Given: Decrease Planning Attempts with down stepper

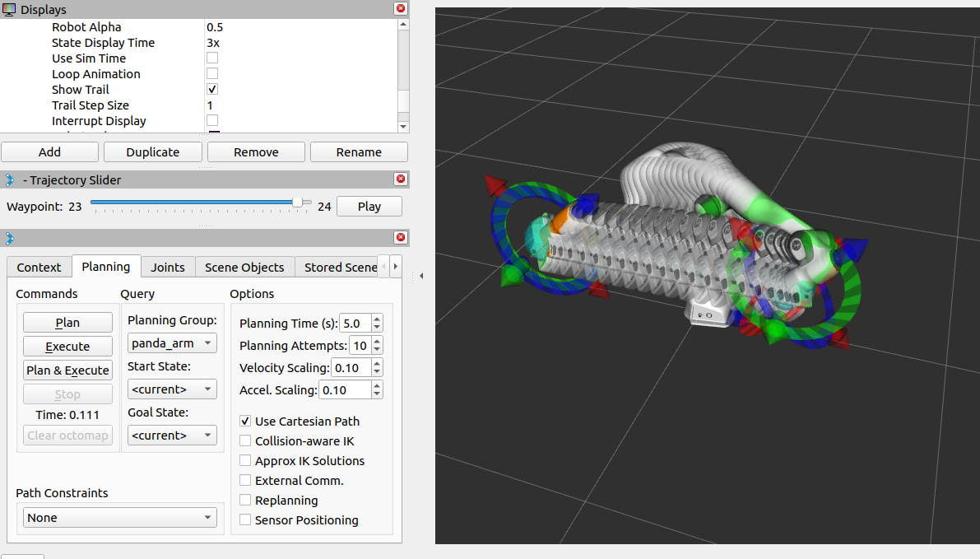Looking at the screenshot, I should [377, 350].
